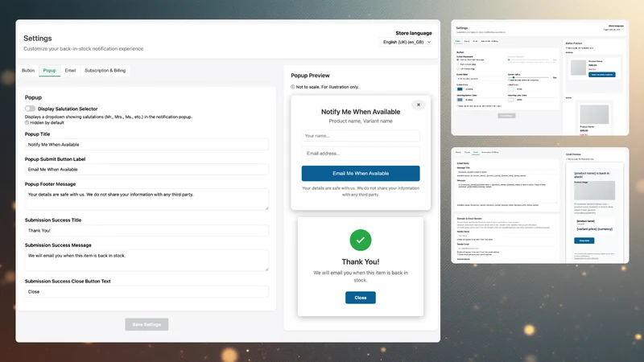
Task: Close the popup preview with the X icon
Action: [419, 105]
